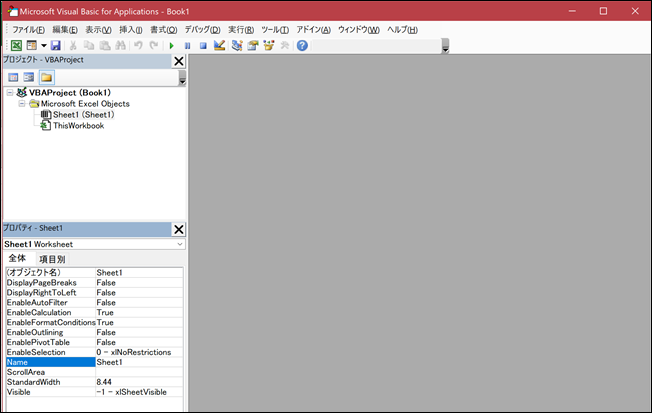
Task: Click the Break pause icon
Action: coord(188,46)
